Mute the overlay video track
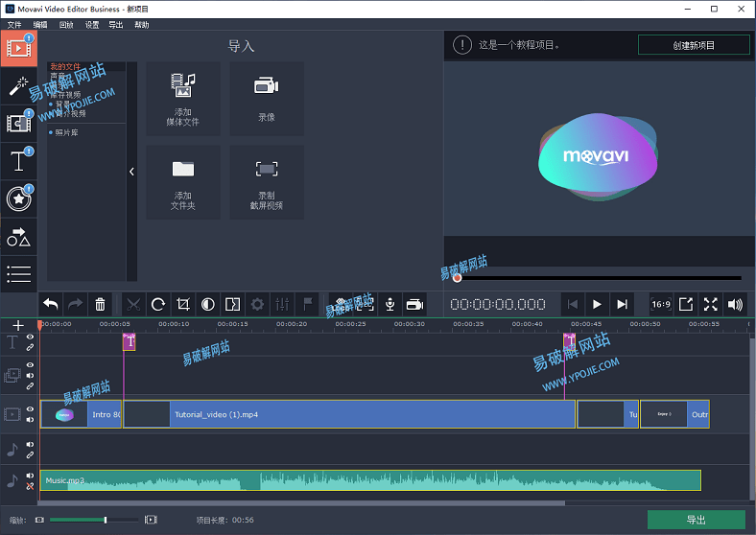 click(x=30, y=376)
